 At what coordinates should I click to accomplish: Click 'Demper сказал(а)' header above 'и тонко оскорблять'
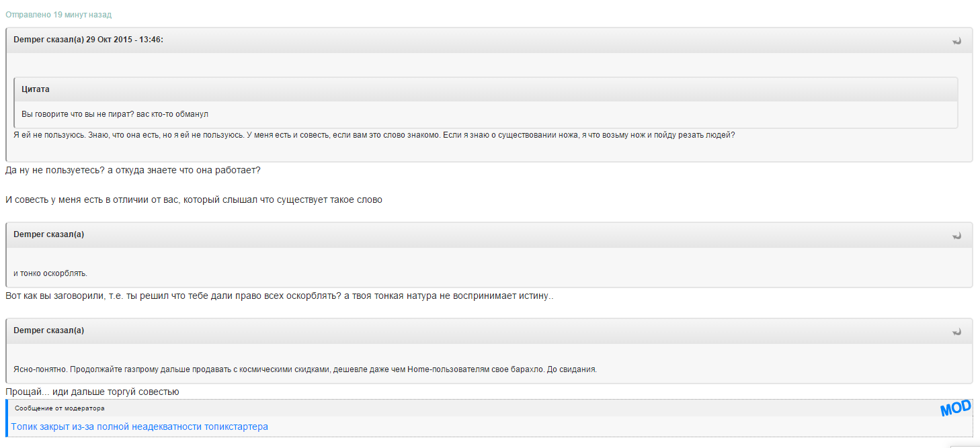tap(49, 234)
